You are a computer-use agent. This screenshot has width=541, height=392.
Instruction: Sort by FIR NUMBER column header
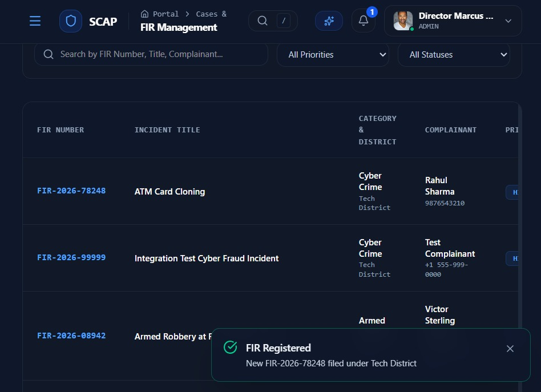coord(60,130)
